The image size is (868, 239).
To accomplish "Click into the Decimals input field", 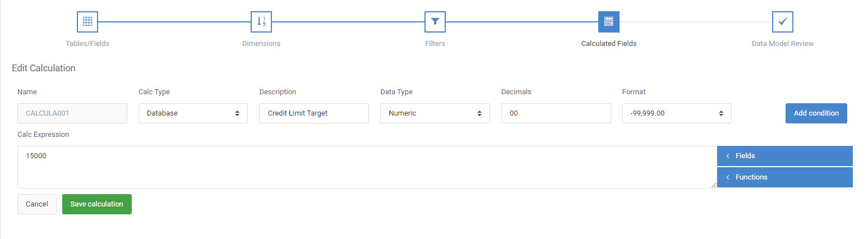I will 556,113.
